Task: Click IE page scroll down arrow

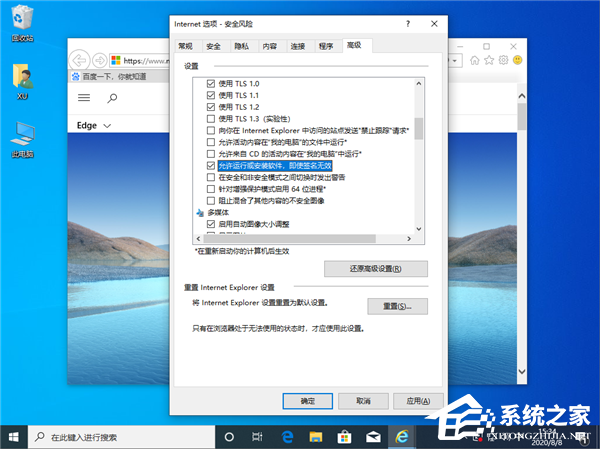Action: click(522, 371)
